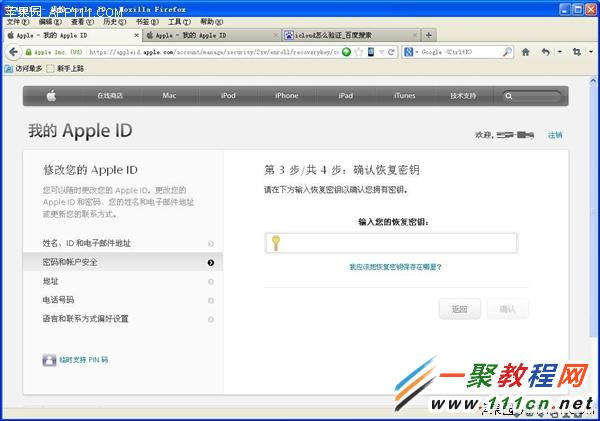Screen dimensions: 600x421
Task: Open 在线商店 in Apple navigation
Action: coord(110,96)
